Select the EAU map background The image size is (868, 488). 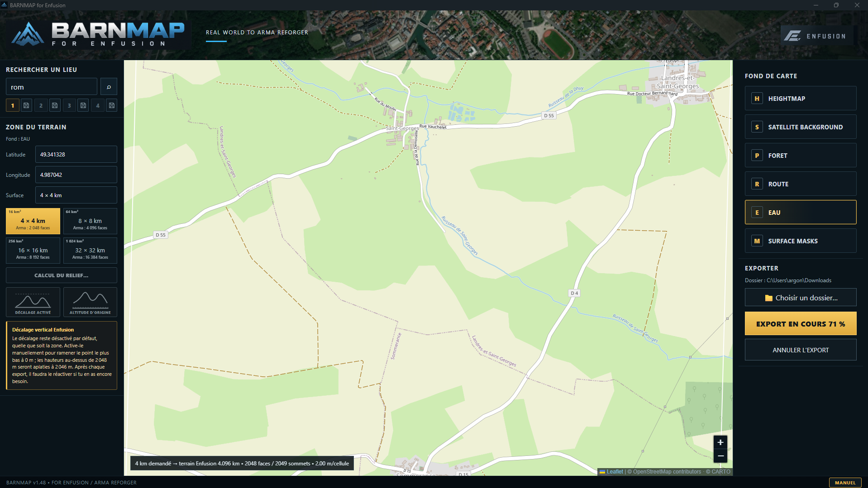point(801,212)
